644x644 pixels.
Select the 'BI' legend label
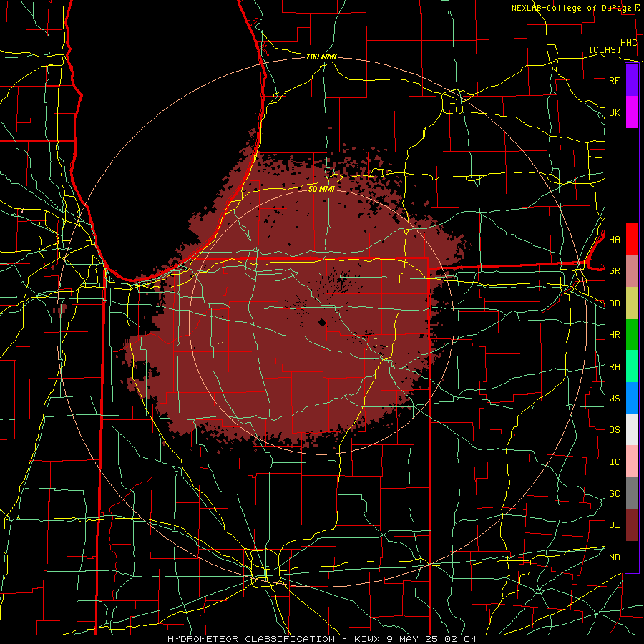(x=614, y=525)
